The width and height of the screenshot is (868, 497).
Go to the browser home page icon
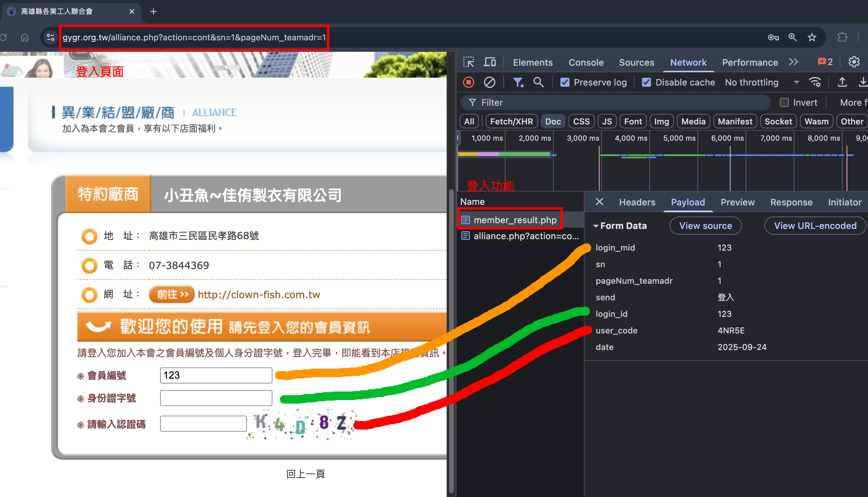point(25,37)
